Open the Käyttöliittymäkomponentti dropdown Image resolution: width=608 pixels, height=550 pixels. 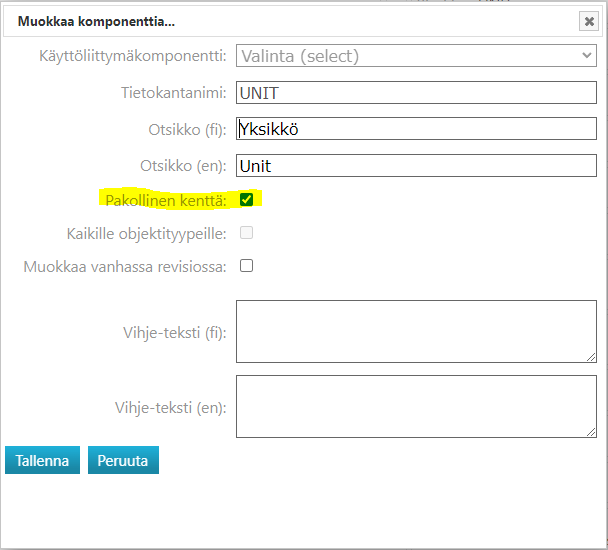click(x=416, y=56)
